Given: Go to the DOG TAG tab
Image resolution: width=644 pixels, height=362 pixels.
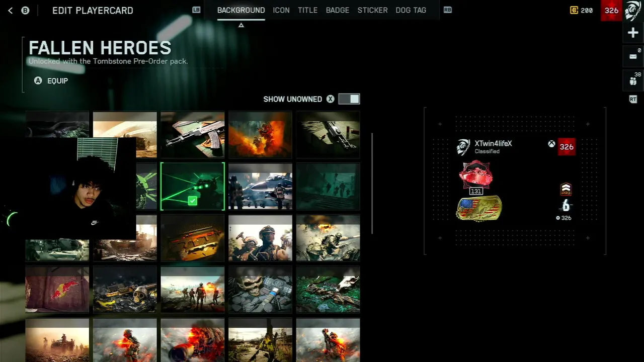Looking at the screenshot, I should coord(411,10).
